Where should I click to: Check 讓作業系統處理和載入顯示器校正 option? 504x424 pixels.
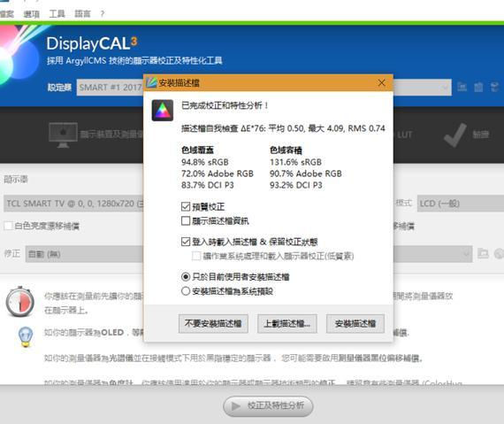tap(196, 256)
